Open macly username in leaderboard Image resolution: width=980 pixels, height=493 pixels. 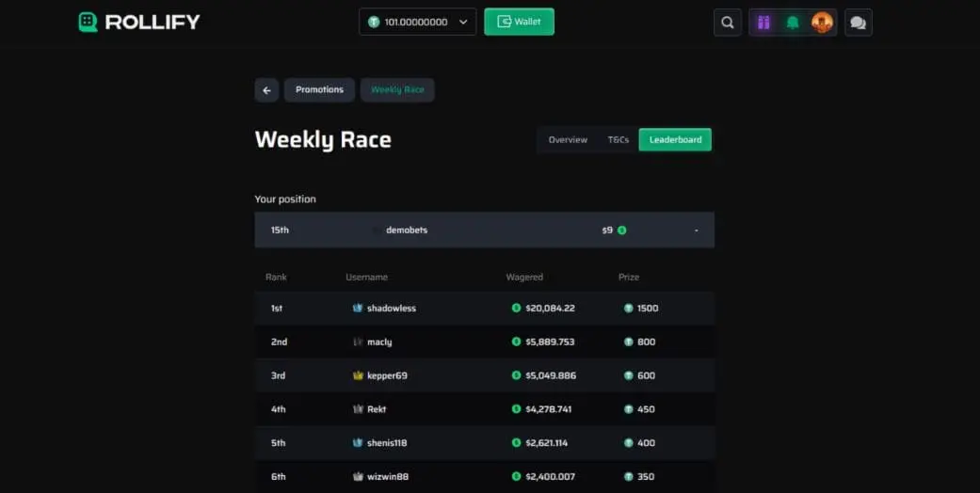click(379, 342)
